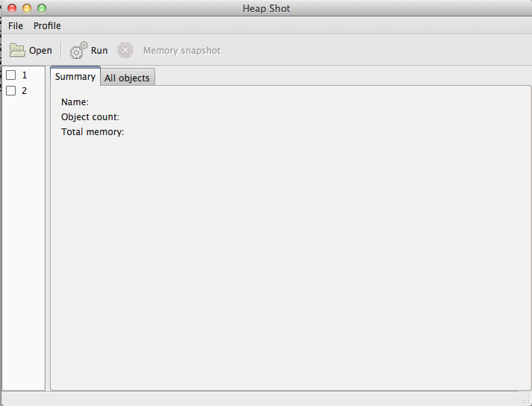Screen dimensions: 532x406
Task: Select list entry labeled 1
Action: coord(25,75)
